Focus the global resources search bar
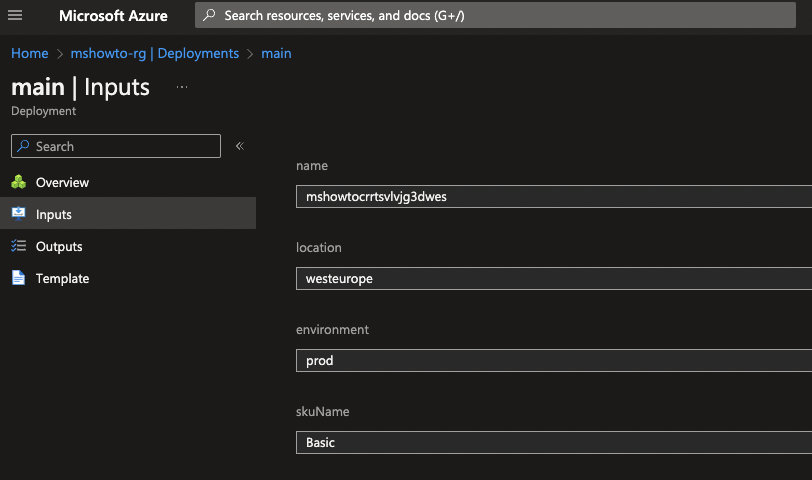The height and width of the screenshot is (480, 812). click(x=495, y=15)
